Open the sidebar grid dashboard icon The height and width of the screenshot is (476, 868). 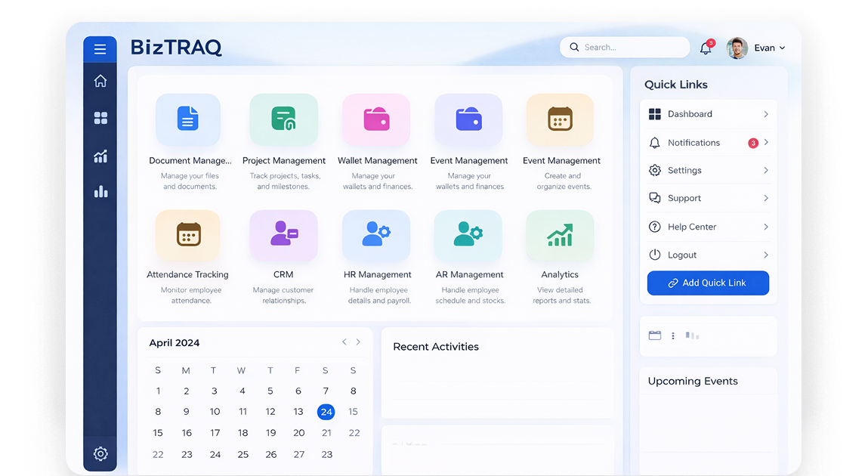point(100,118)
